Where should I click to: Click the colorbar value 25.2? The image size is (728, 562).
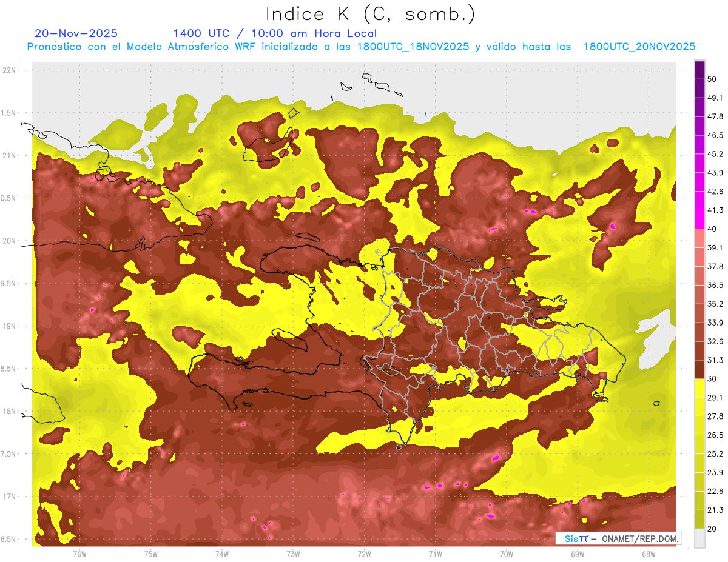tap(715, 454)
